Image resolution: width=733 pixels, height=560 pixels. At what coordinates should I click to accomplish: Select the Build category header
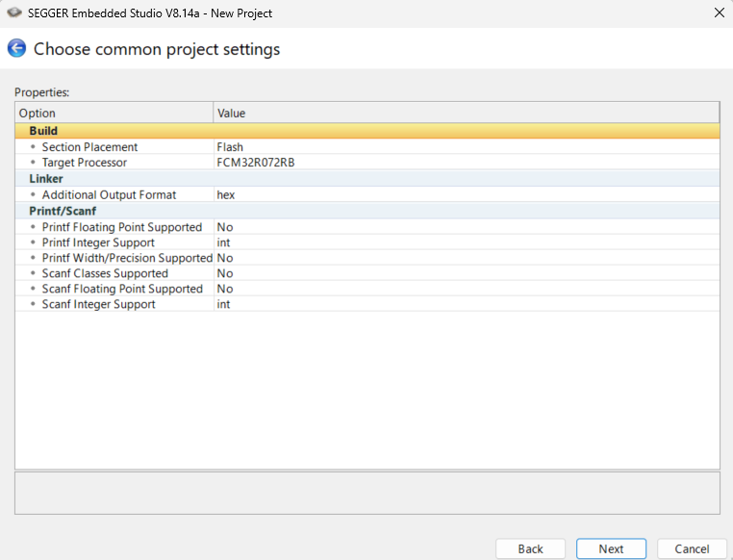44,131
